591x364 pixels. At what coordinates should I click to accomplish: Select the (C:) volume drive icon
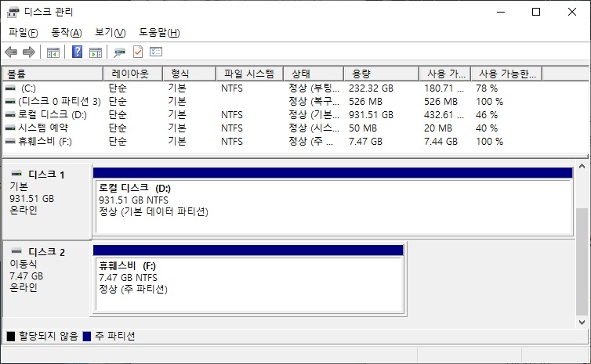click(10, 88)
